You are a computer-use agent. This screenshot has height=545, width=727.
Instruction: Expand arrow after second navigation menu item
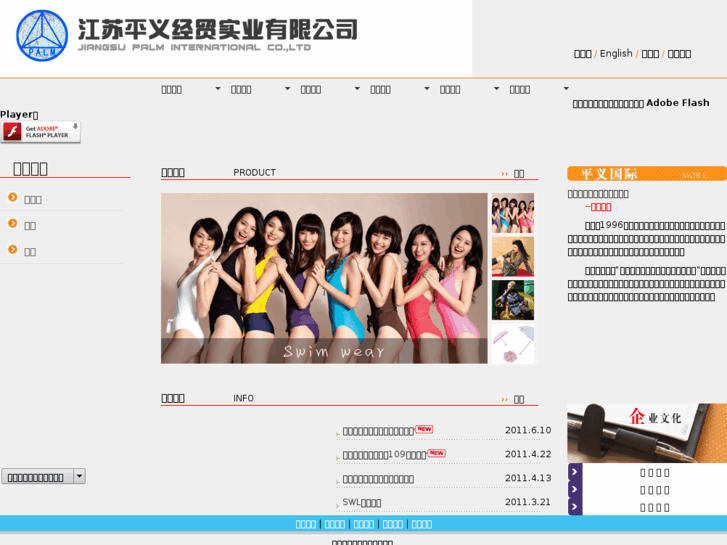coord(287,88)
